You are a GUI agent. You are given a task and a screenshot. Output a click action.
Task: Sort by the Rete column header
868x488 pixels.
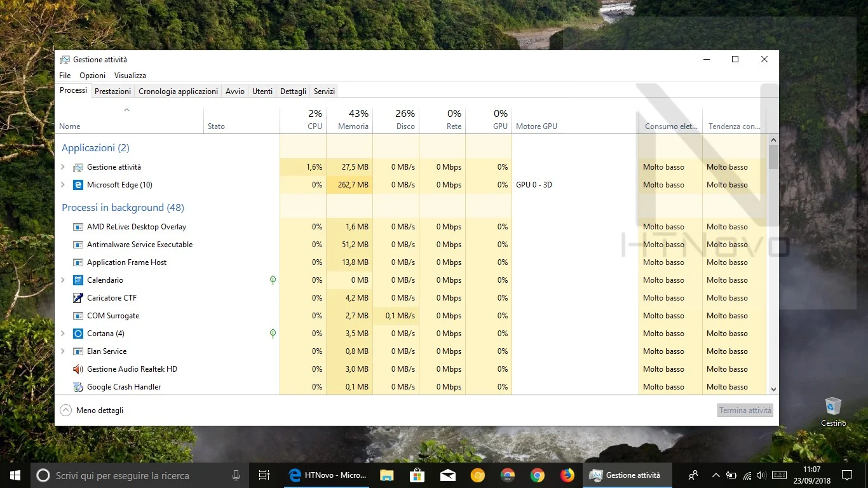pyautogui.click(x=442, y=119)
